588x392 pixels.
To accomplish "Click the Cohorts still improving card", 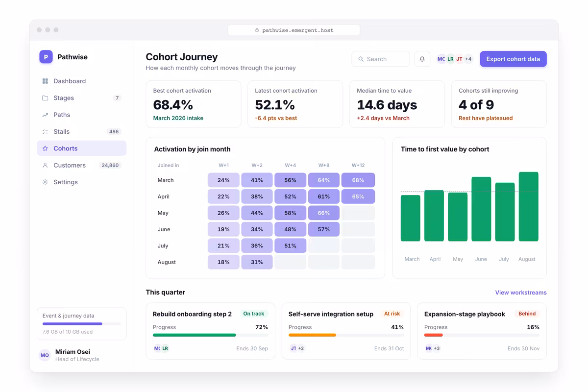I will coord(499,104).
